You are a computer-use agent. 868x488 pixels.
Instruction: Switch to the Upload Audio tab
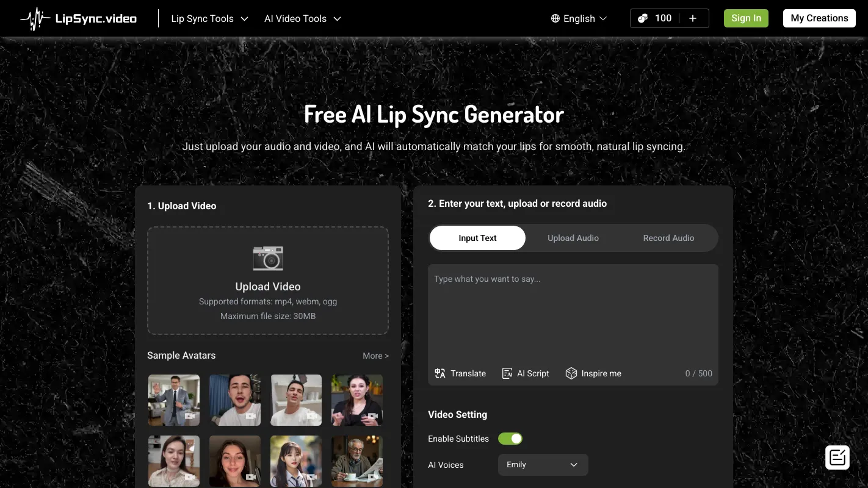tap(573, 238)
